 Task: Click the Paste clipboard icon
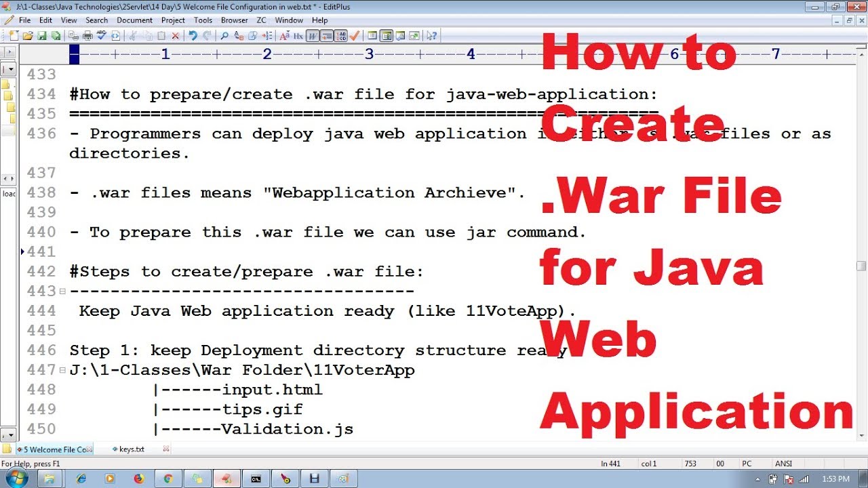coord(161,35)
